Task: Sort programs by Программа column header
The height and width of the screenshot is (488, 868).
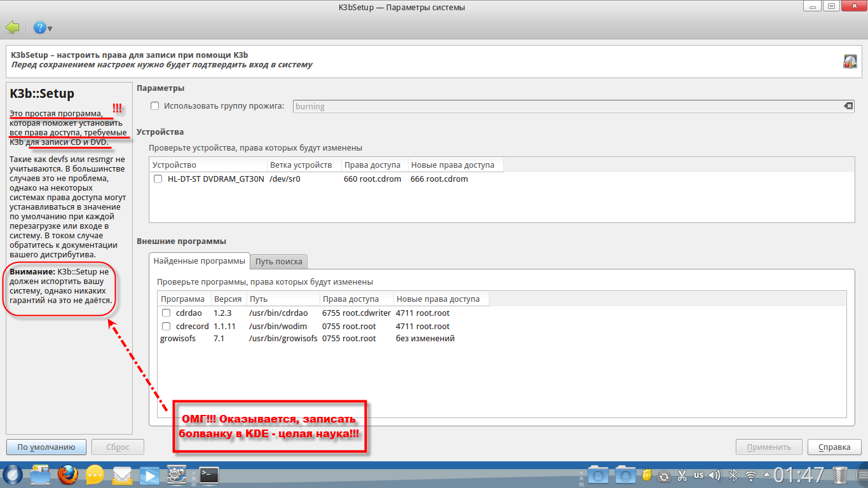Action: click(184, 299)
